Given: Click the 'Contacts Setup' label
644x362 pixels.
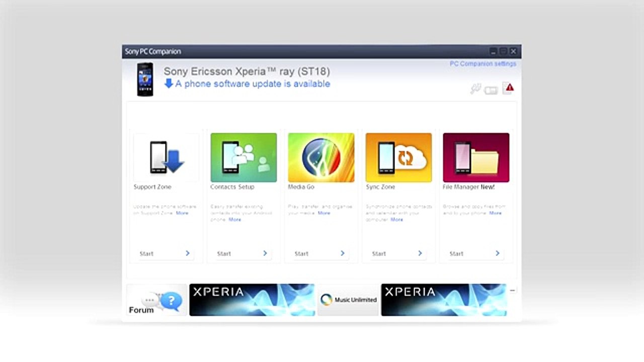Looking at the screenshot, I should [232, 187].
